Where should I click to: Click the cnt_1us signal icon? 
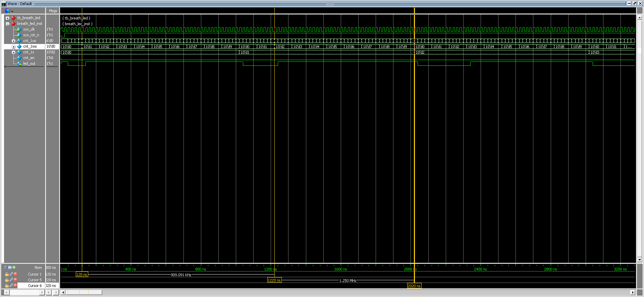tap(19, 41)
